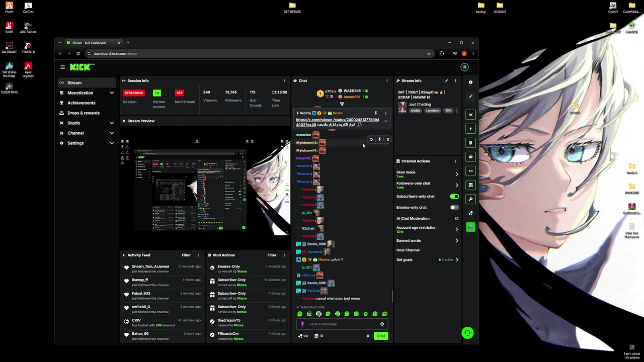Enable the Emotes-only chat toggle
Screen dimensions: 644x362
pos(454,208)
